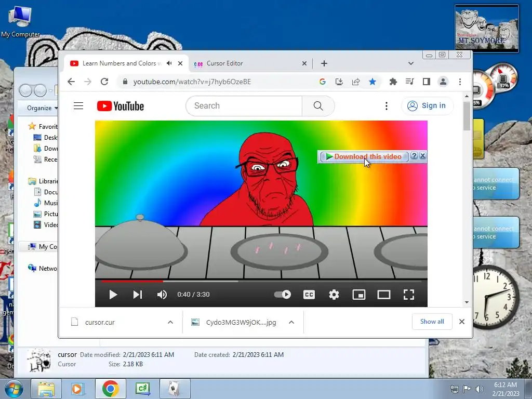The width and height of the screenshot is (532, 399).
Task: Click the YouTube Search input field
Action: pyautogui.click(x=244, y=106)
